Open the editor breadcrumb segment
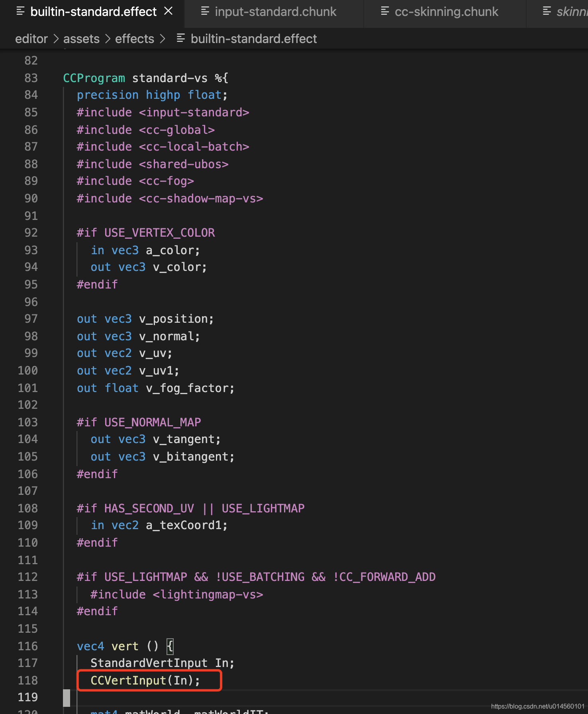The width and height of the screenshot is (588, 714). click(31, 39)
